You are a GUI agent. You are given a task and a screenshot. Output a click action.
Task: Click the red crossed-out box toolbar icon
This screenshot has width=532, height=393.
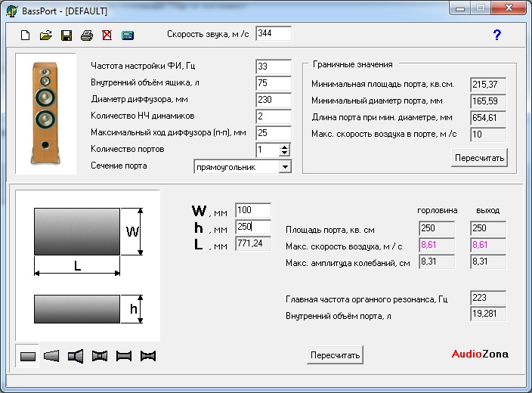107,35
